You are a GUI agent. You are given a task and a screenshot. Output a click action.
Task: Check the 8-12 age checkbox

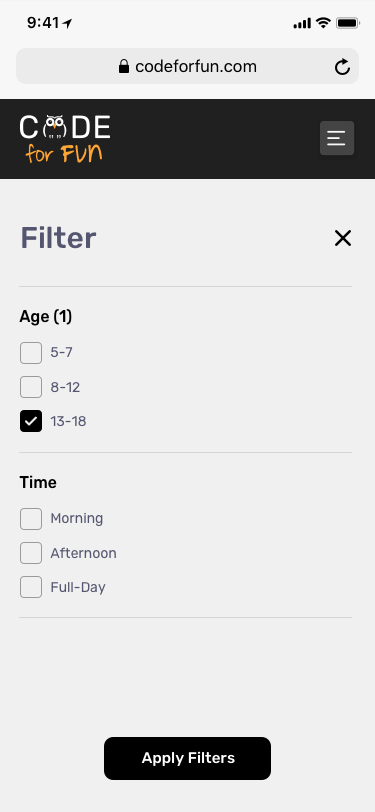pos(31,387)
